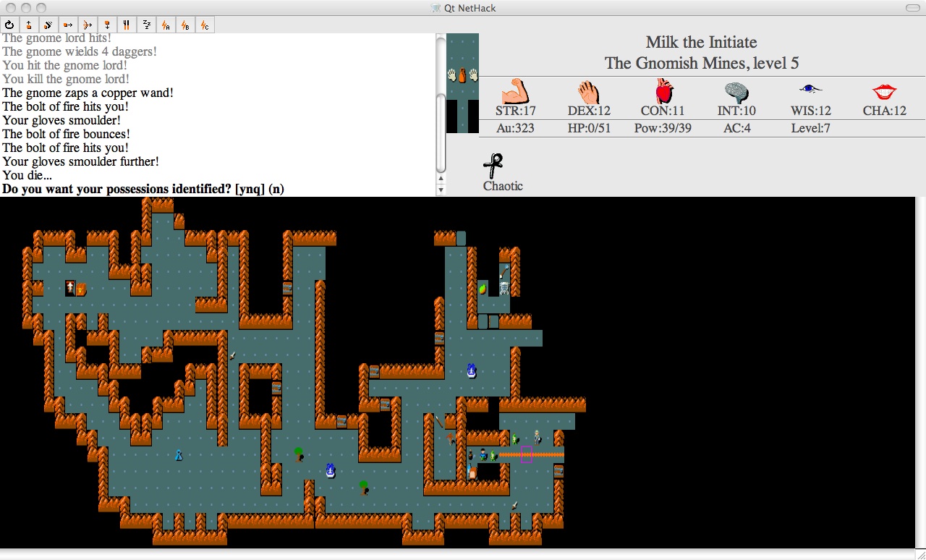Image resolution: width=926 pixels, height=560 pixels.
Task: Click the AC:4 armor class value
Action: 736,128
